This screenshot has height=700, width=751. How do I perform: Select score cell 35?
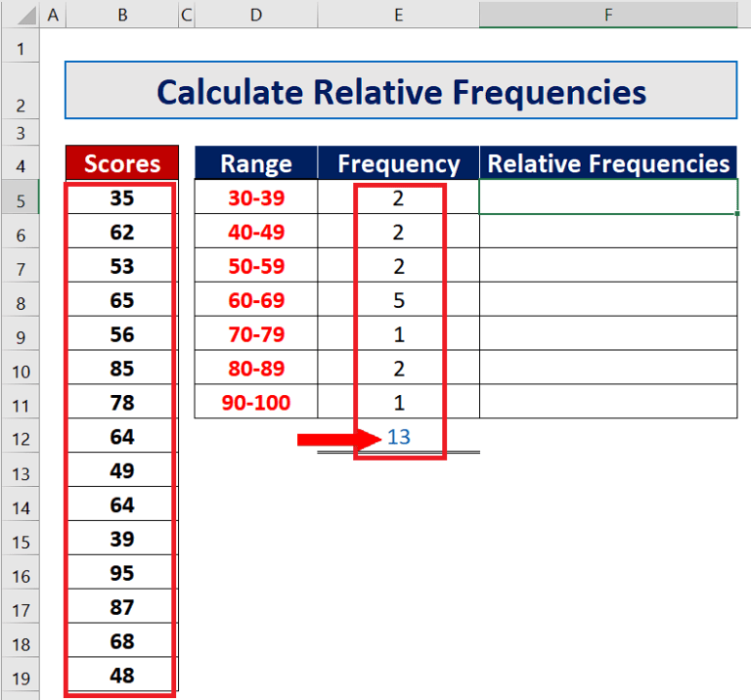click(x=122, y=197)
